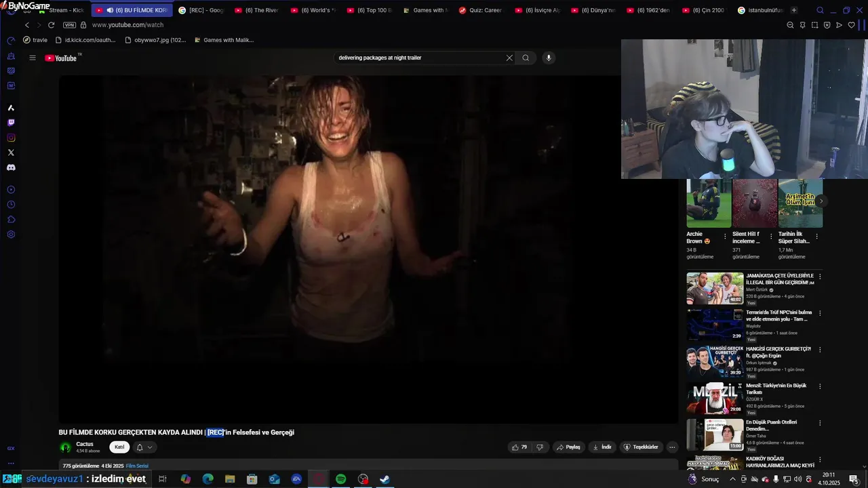This screenshot has width=868, height=488.
Task: Open Opera sidebar settings gear
Action: (x=11, y=235)
